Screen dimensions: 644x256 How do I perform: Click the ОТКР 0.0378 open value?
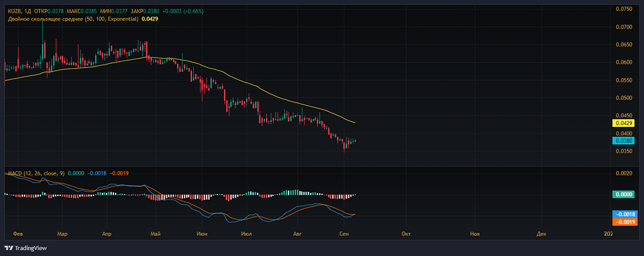tap(50, 11)
